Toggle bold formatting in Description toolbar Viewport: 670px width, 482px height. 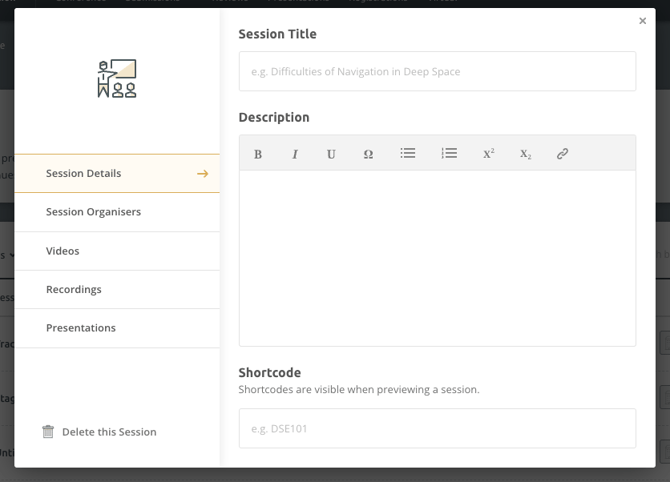pyautogui.click(x=258, y=154)
